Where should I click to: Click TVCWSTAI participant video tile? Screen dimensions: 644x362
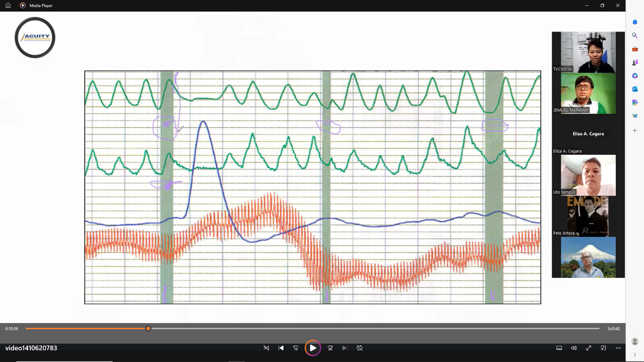point(588,52)
